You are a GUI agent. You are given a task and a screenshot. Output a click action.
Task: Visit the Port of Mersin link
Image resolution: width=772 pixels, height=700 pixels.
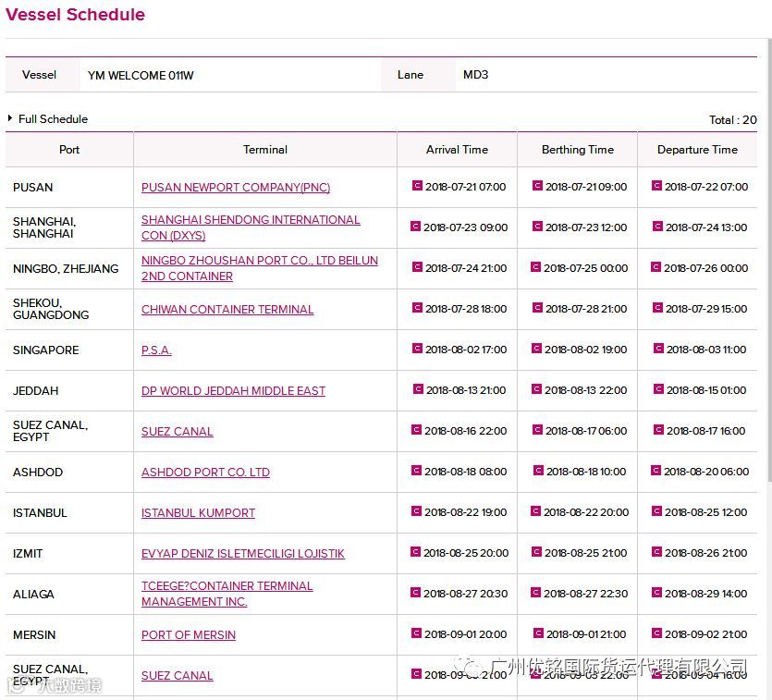click(189, 635)
